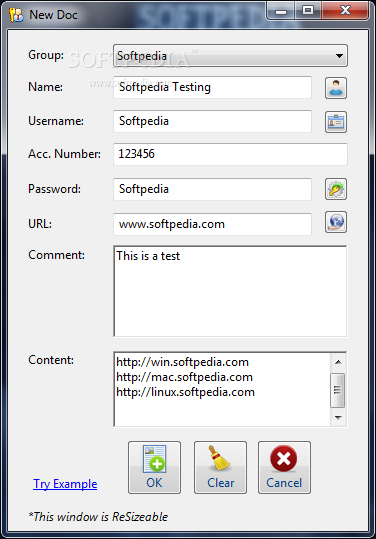Click the Cancel button
This screenshot has height=539, width=376.
[x=284, y=468]
